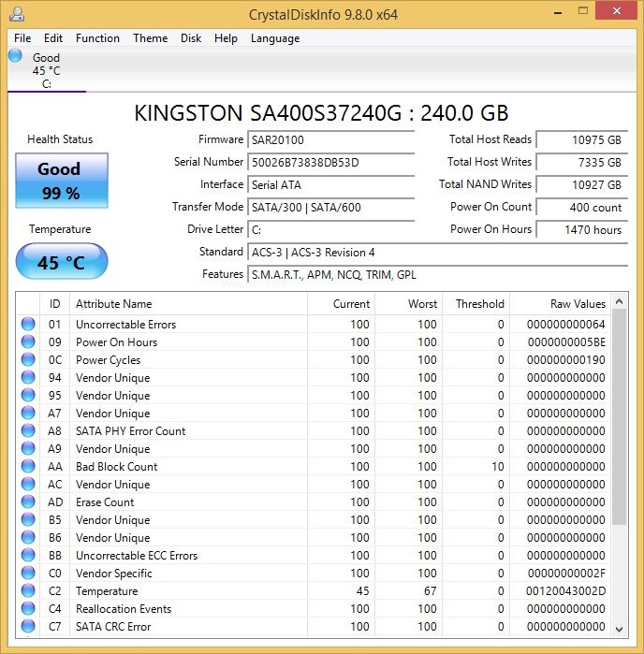The image size is (644, 654).
Task: Click the ID column header
Action: pyautogui.click(x=54, y=304)
